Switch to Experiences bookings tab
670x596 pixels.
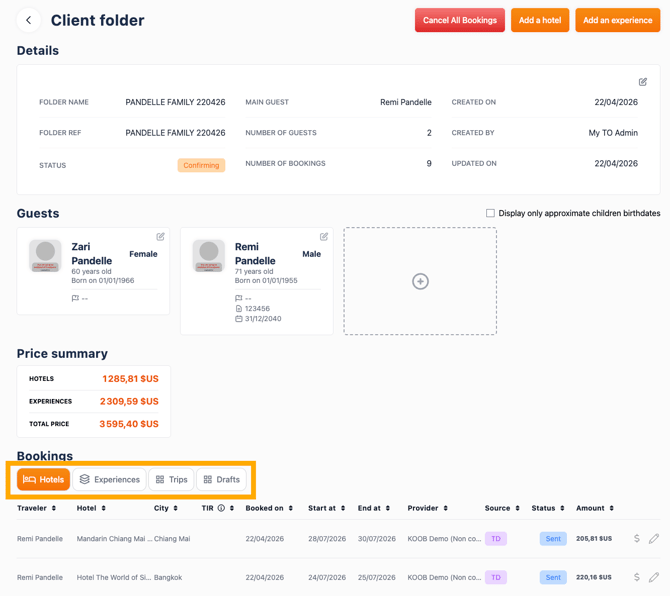coord(110,479)
